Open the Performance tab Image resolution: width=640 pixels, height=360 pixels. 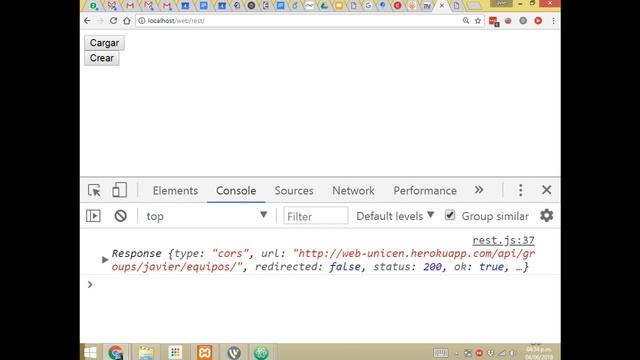tap(425, 191)
